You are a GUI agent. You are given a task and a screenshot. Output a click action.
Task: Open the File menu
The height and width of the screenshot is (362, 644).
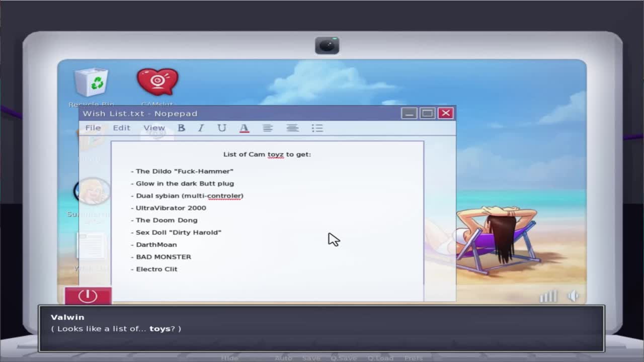point(93,128)
